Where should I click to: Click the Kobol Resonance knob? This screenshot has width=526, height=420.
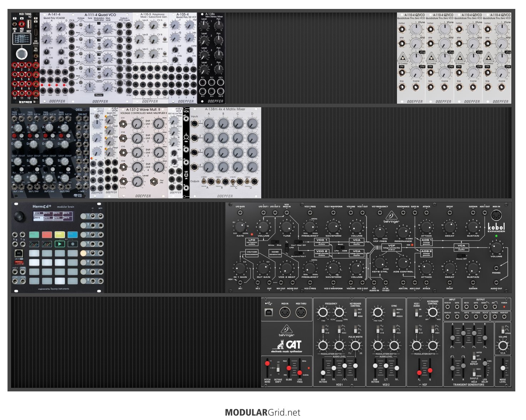tap(403, 232)
